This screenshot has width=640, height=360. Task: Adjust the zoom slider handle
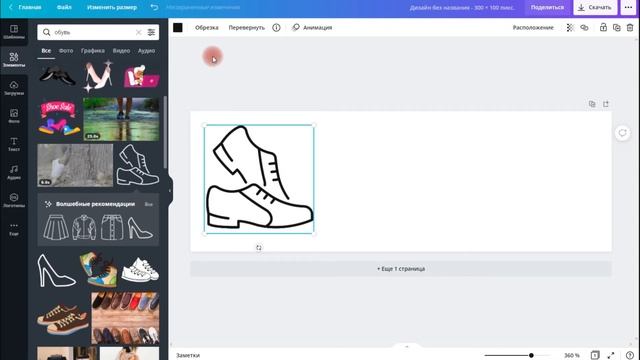point(531,355)
